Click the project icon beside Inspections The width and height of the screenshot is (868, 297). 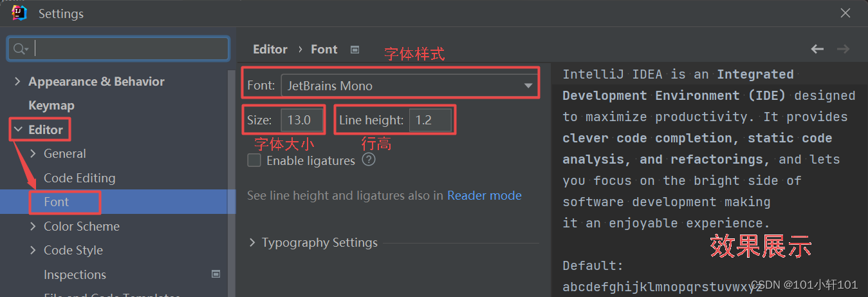(216, 274)
